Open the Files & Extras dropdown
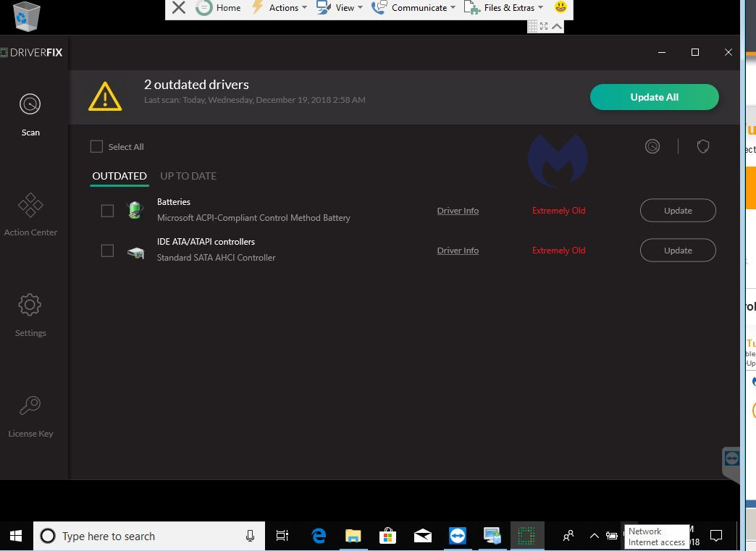 [x=503, y=8]
